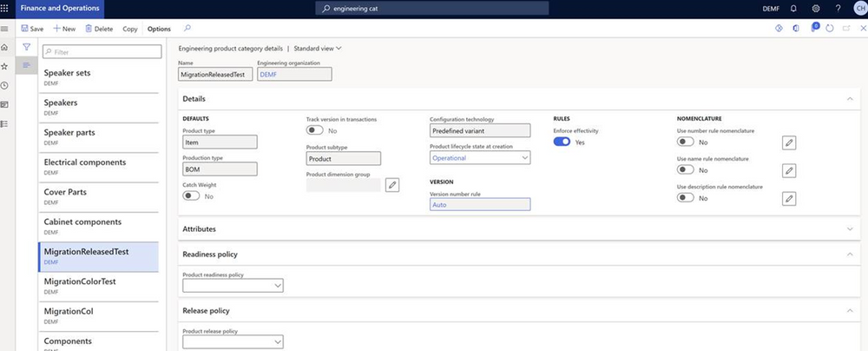
Task: Select Cabinet components category
Action: [x=99, y=226]
